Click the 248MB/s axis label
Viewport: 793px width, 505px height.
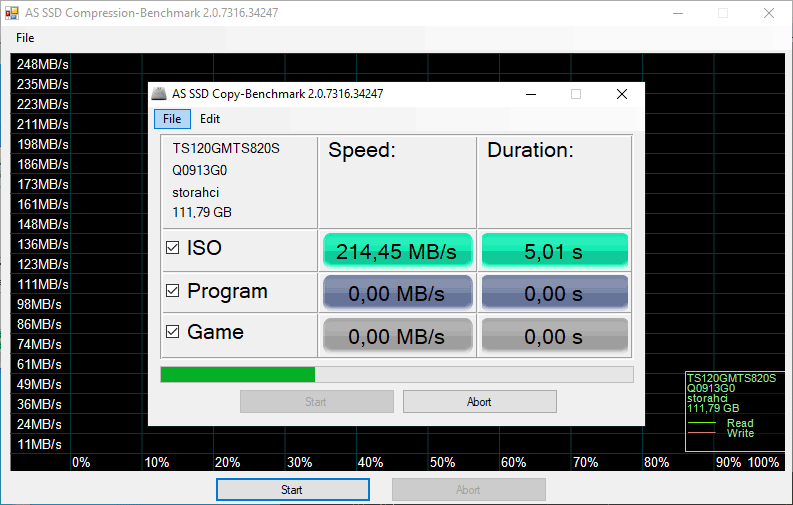42,64
